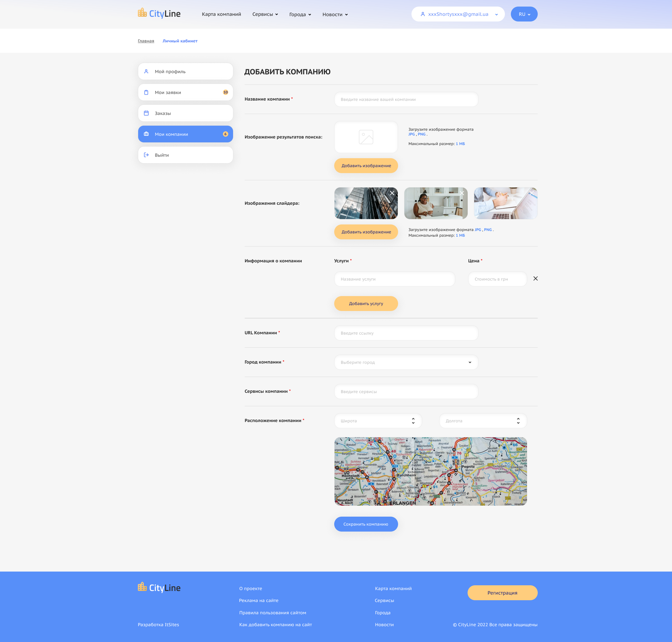The width and height of the screenshot is (672, 642).
Task: Select the calendar icon beside Заказы
Action: click(x=147, y=113)
